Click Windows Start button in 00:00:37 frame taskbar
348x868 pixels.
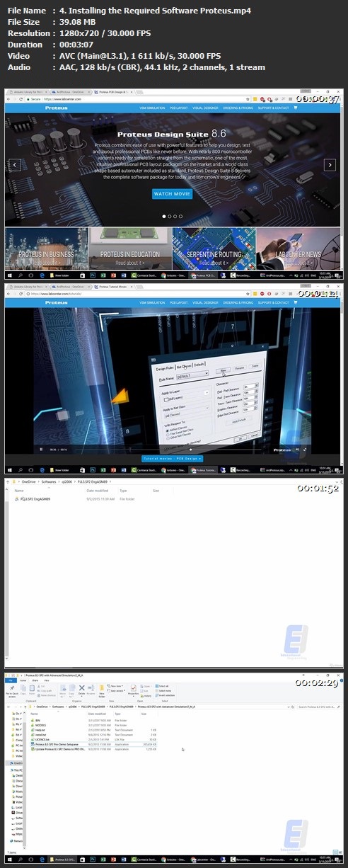pos(10,275)
